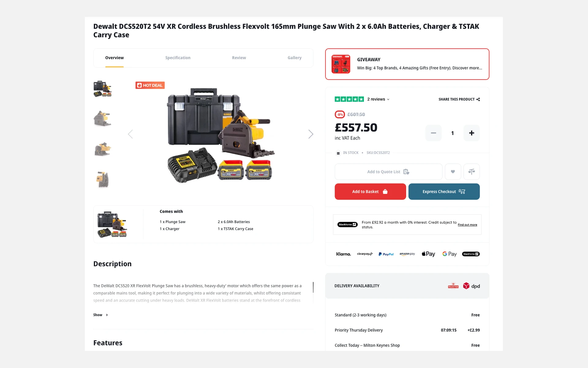Click Express Checkout button
Viewport: 588px width, 368px height.
pos(444,192)
